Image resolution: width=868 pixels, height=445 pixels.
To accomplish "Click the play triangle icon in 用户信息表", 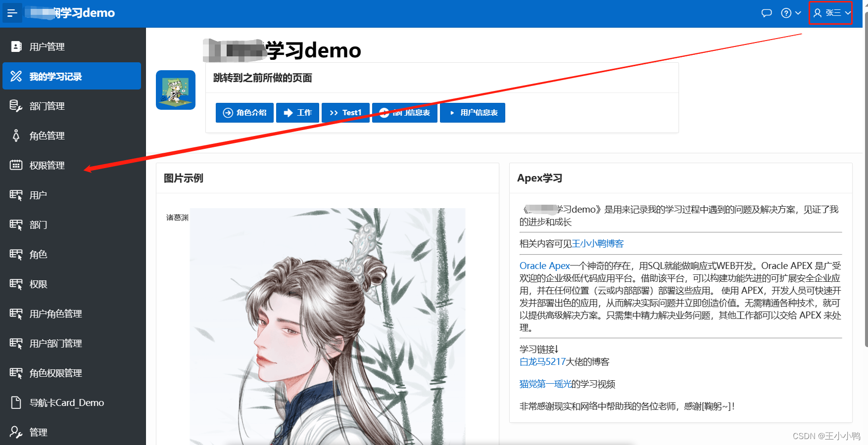I will tap(452, 113).
